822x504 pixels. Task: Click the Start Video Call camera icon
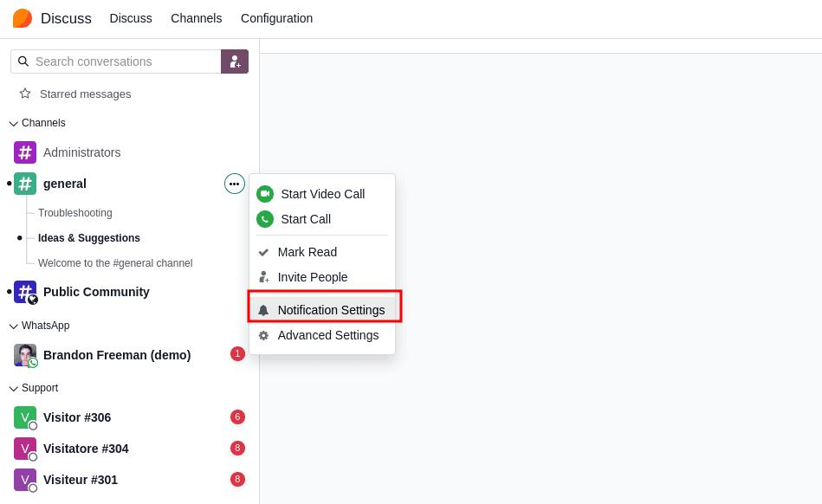click(265, 194)
